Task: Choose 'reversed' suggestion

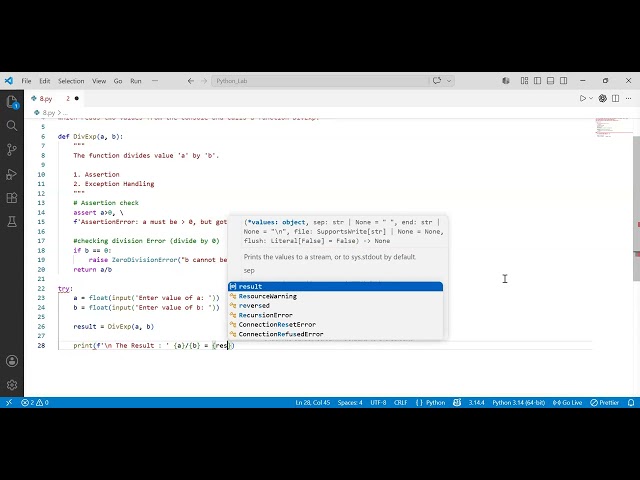Action: 336,305
